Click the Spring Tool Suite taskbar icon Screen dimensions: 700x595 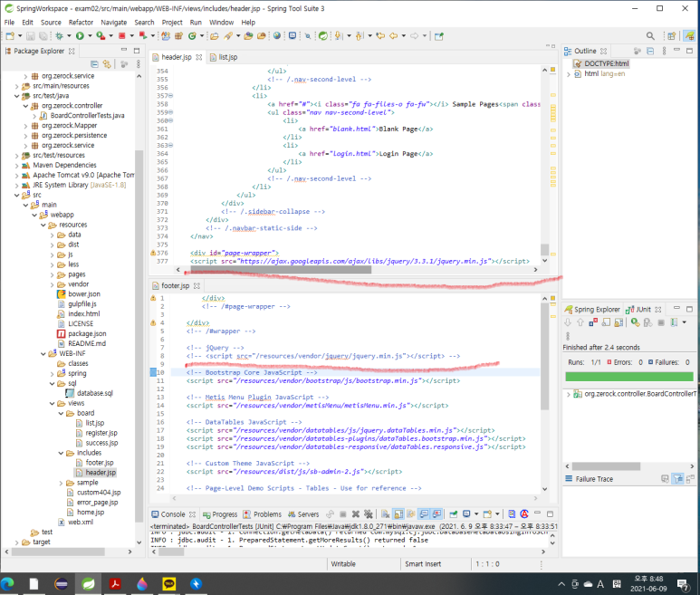pos(89,583)
